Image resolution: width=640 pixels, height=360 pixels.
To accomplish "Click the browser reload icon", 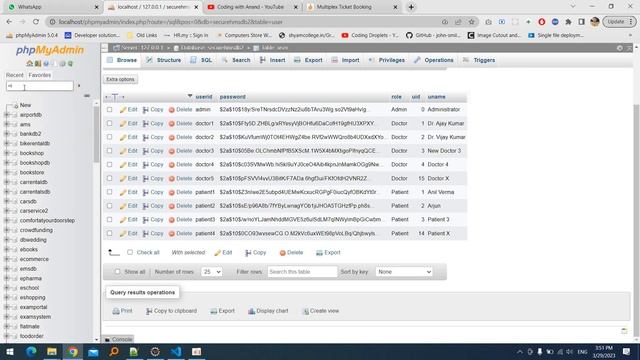I will (36, 22).
